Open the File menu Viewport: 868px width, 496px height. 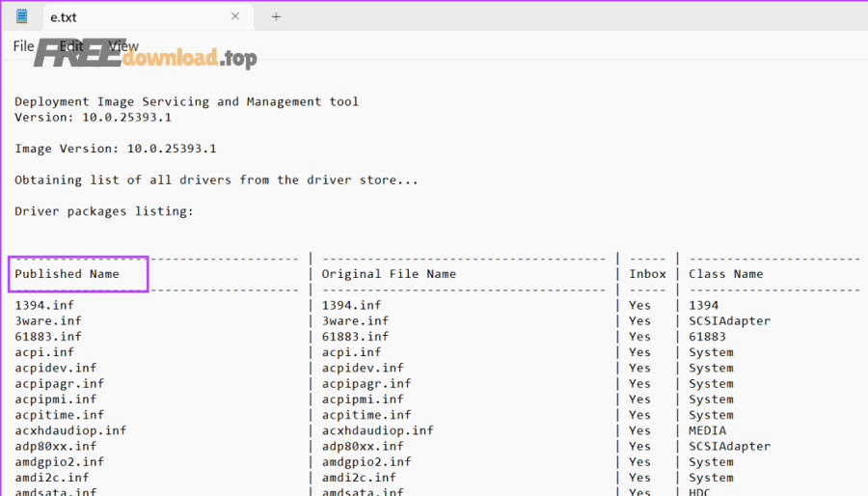(x=23, y=46)
